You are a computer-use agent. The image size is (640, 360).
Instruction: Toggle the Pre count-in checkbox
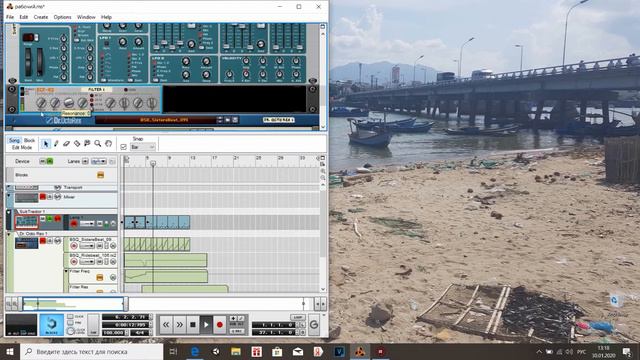(70, 323)
